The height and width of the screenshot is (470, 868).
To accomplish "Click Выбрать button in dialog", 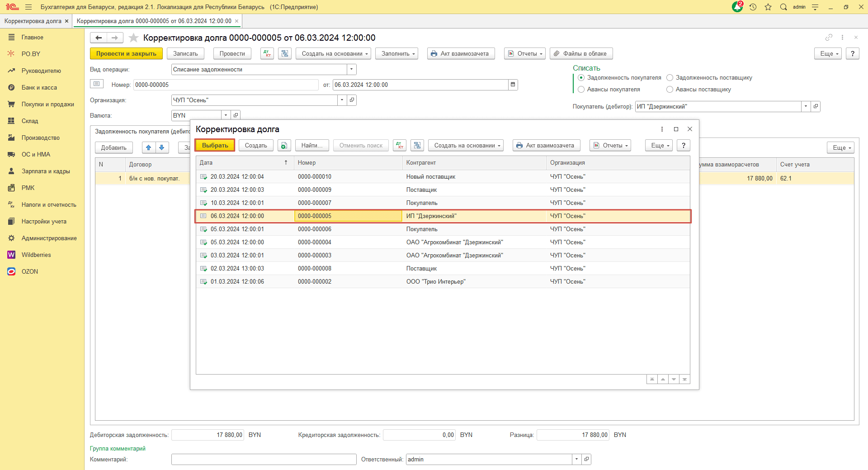I will tap(215, 145).
